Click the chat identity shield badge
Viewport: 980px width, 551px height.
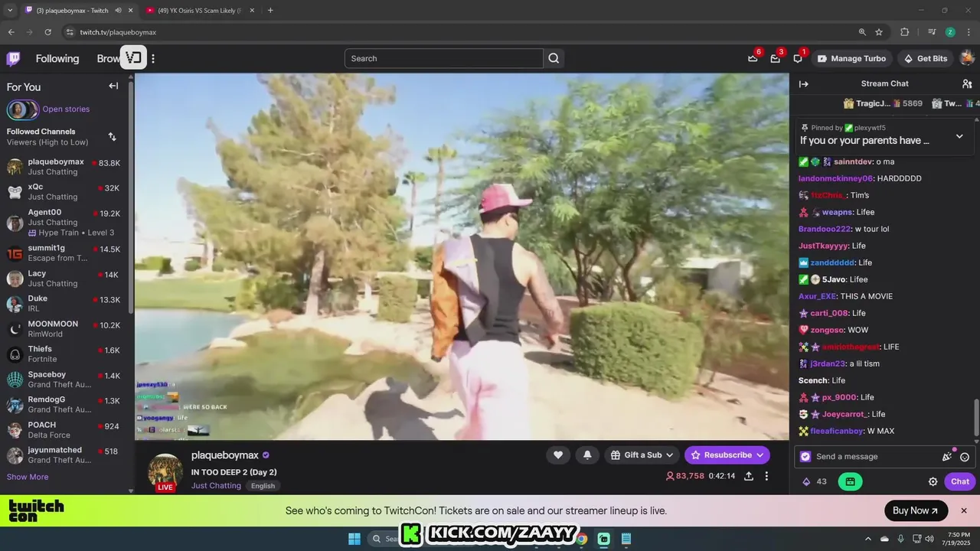805,456
